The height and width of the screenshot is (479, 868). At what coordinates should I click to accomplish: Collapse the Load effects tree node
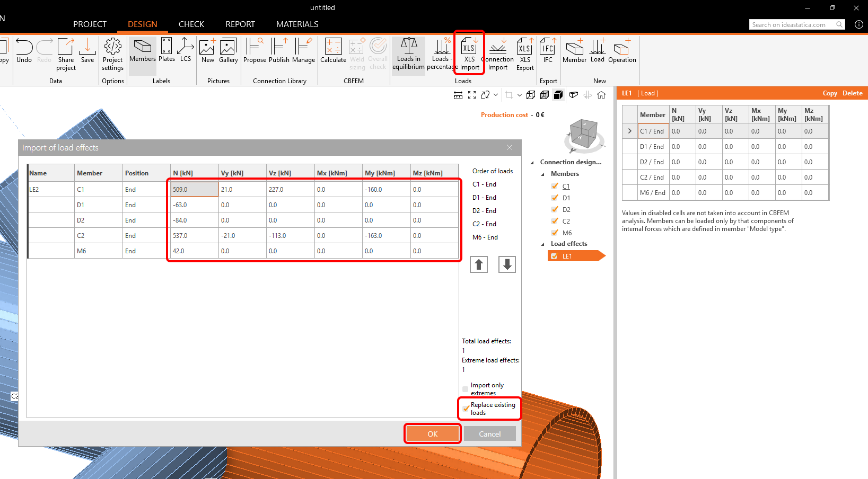(542, 244)
